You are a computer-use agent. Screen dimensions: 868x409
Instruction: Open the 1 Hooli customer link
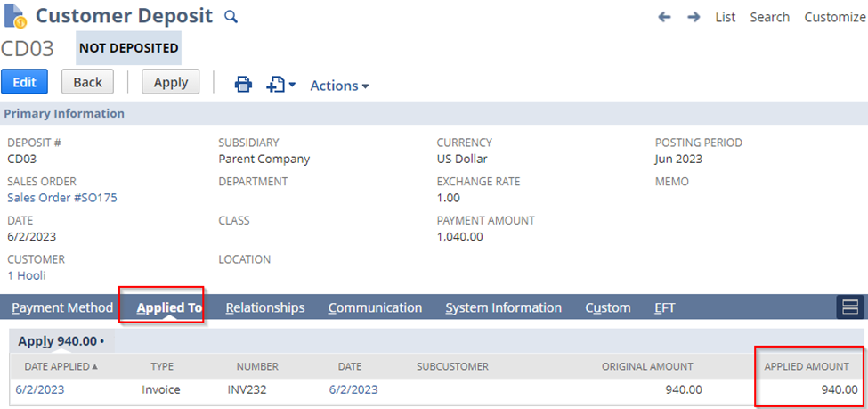coord(27,275)
